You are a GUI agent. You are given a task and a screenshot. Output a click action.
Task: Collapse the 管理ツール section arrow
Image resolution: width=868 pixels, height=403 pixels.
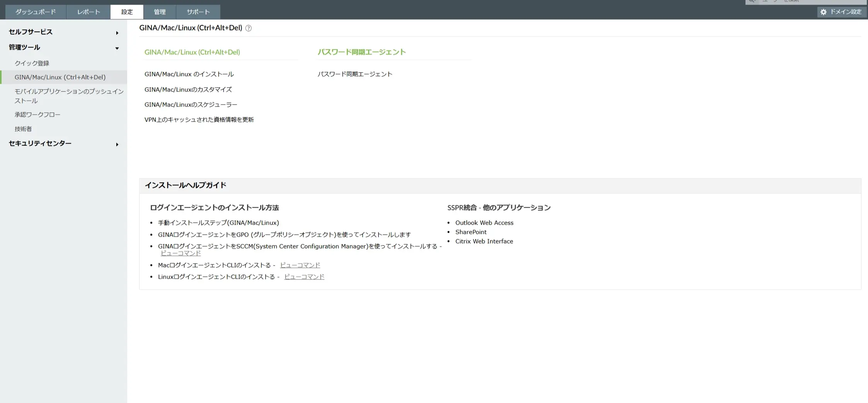117,48
